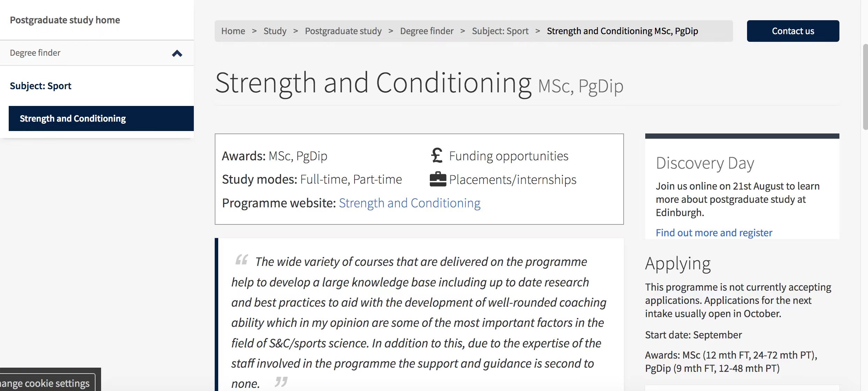Open the Study breadcrumb link
Screen dimensions: 868x391
[x=275, y=31]
